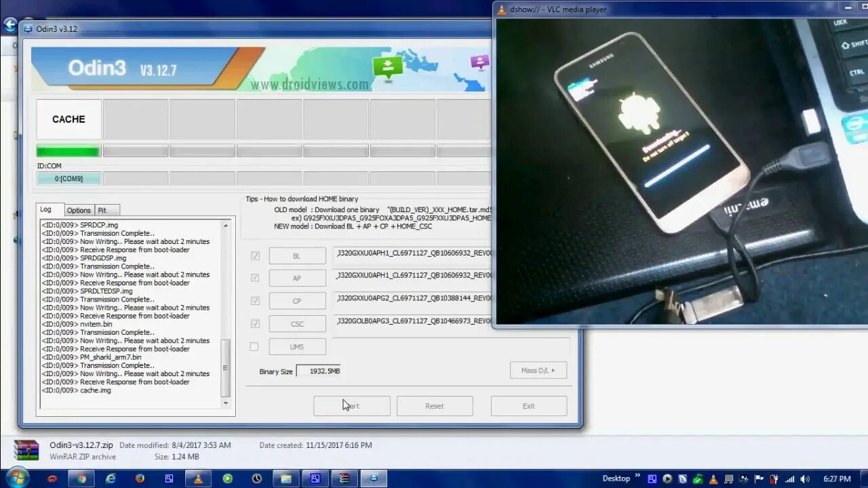Click the red lips taskbar icon
Viewport: 868px width, 488px height.
click(x=52, y=479)
